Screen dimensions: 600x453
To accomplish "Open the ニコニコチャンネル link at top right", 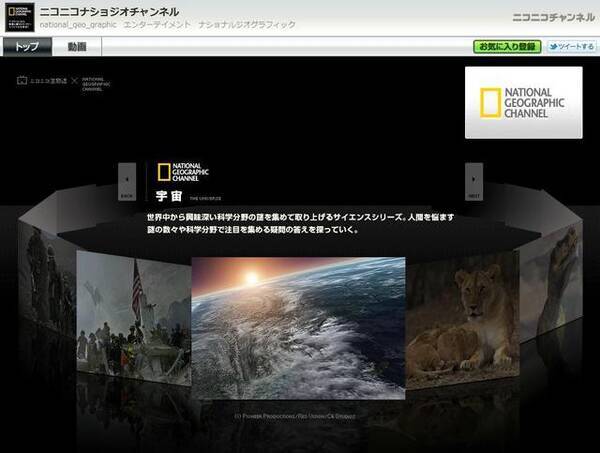I will coord(552,17).
